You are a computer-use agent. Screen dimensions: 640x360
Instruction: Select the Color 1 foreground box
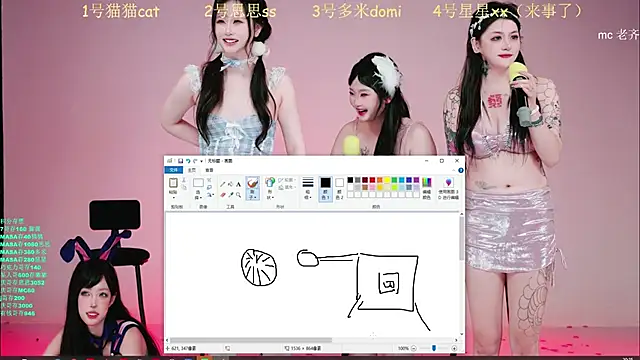325,189
